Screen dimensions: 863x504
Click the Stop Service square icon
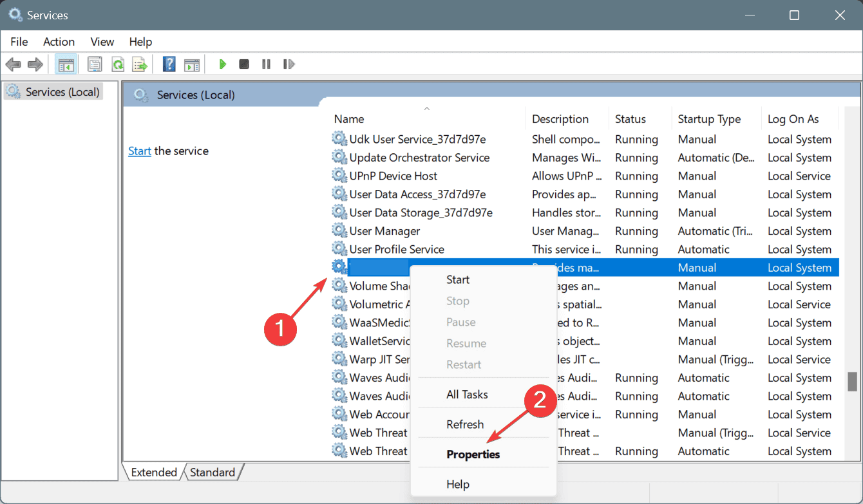pyautogui.click(x=244, y=64)
